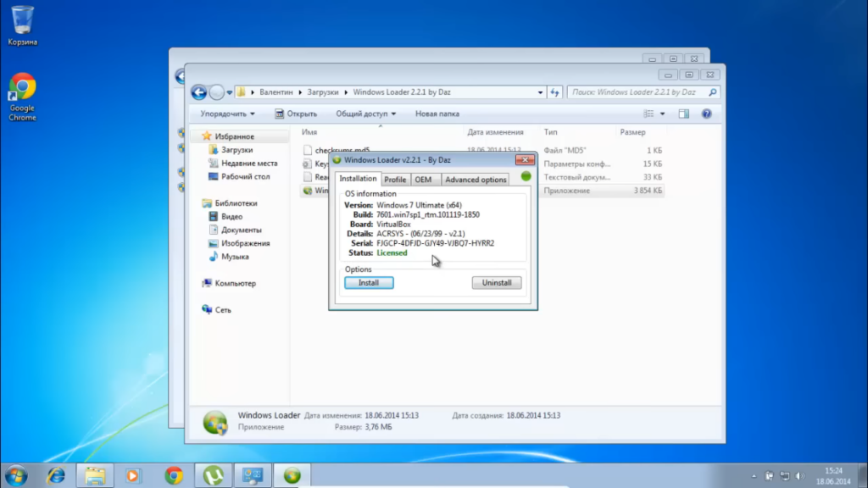868x488 pixels.
Task: Click the Licensed status text
Action: pos(392,252)
